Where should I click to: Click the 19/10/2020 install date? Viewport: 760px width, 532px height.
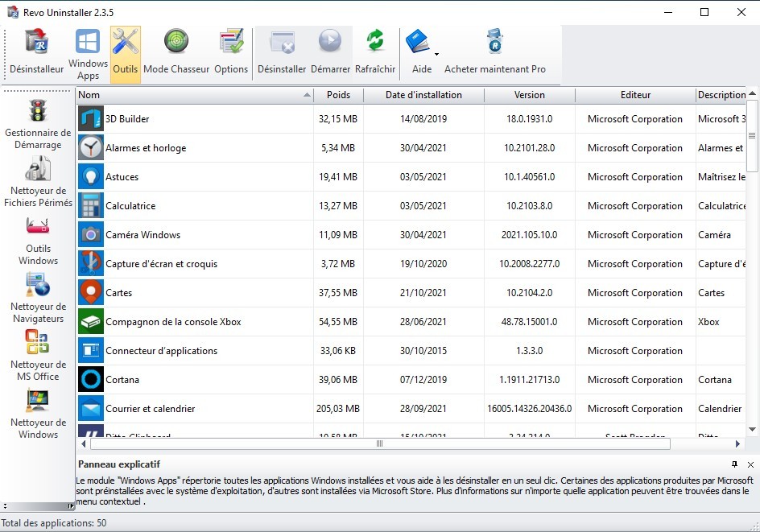coord(423,264)
